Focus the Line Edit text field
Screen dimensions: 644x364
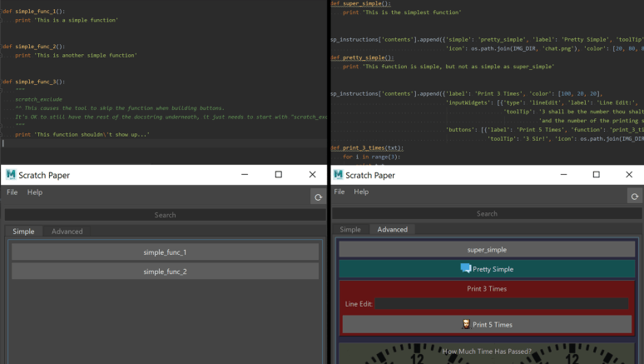501,304
